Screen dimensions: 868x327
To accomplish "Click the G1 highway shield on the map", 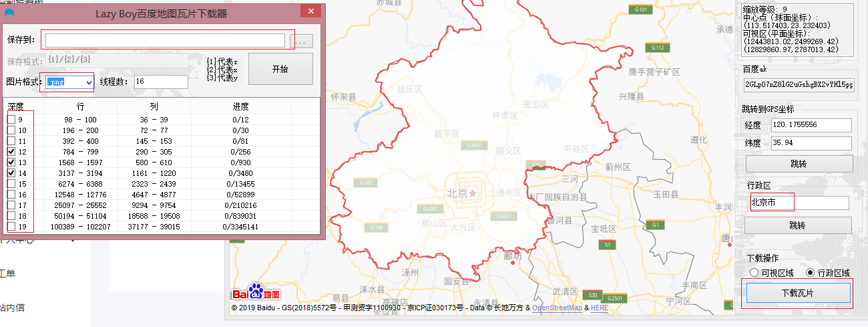I will (x=656, y=225).
